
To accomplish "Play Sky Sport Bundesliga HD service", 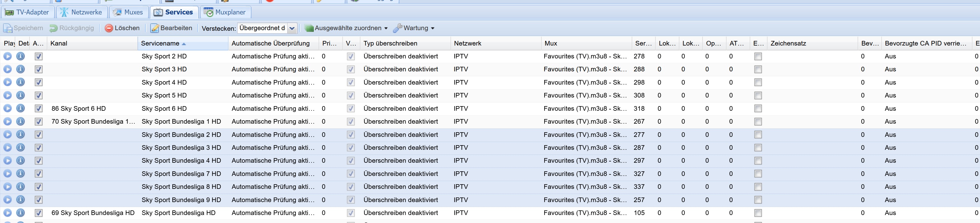I will click(8, 213).
